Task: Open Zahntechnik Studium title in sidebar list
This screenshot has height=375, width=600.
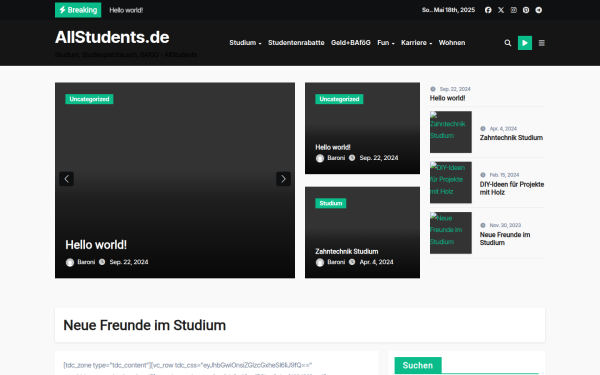Action: [x=511, y=138]
